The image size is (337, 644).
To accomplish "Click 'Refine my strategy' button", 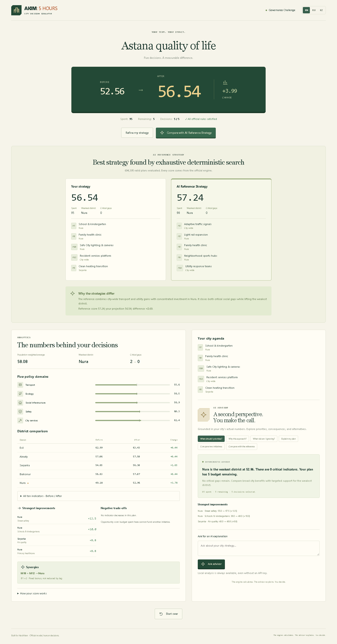I will [137, 133].
